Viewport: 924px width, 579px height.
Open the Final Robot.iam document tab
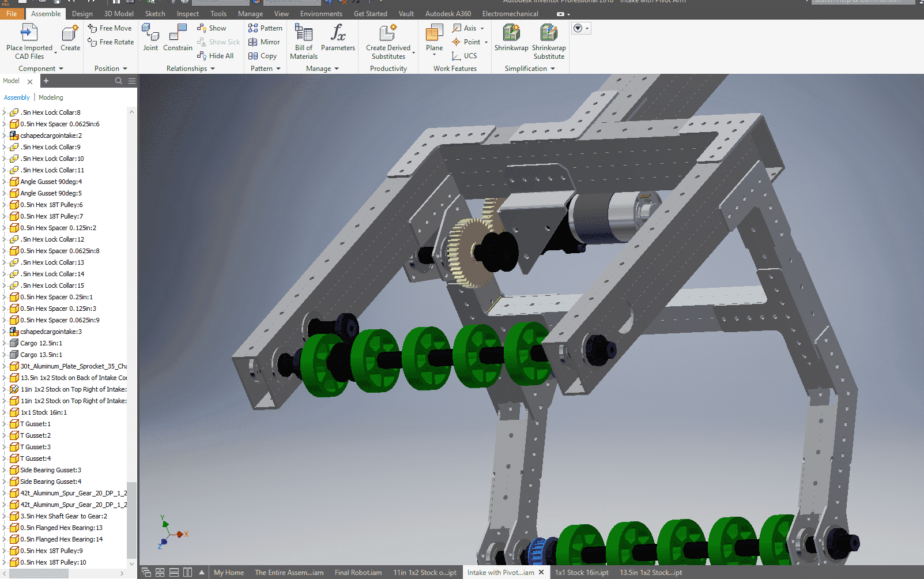[358, 573]
